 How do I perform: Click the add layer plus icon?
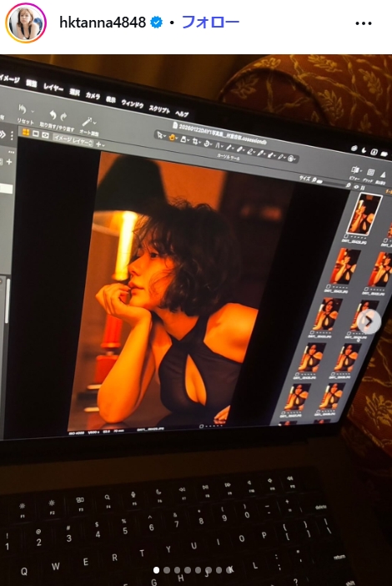pos(98,144)
